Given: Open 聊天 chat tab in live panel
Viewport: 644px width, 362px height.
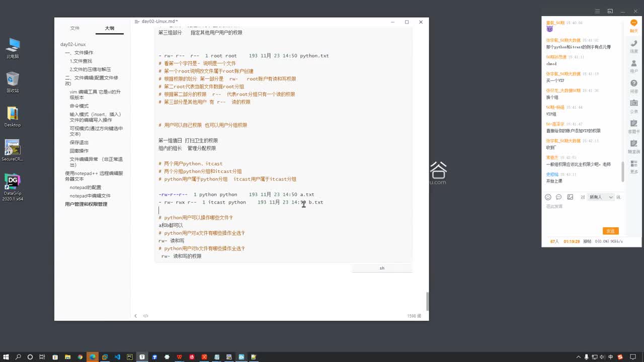Looking at the screenshot, I should point(634,26).
